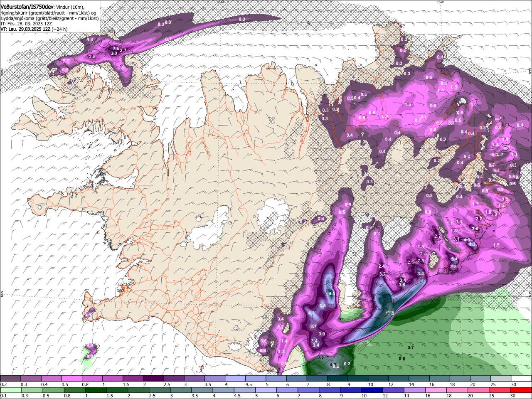Click the '3.9' value near the east coast
Image resolution: width=532 pixels, height=399 pixels.
click(x=475, y=229)
